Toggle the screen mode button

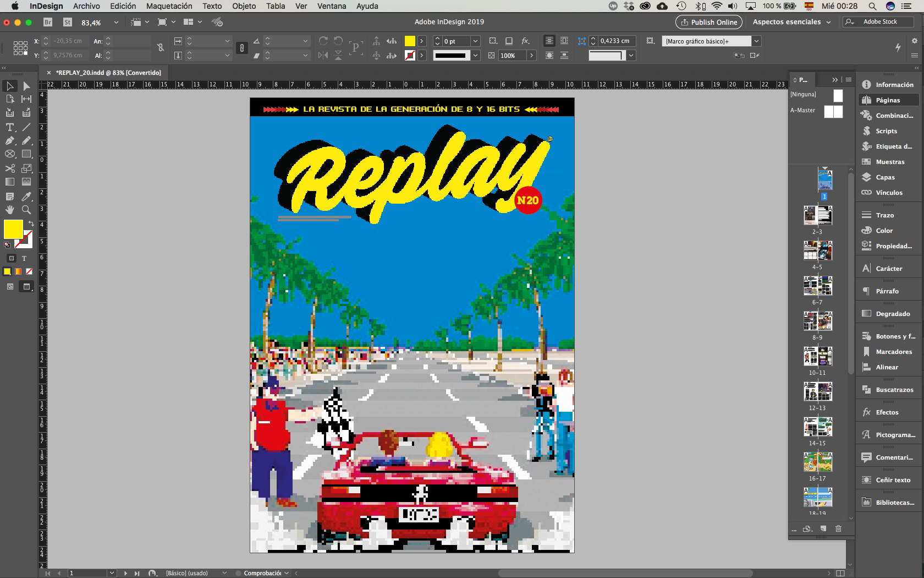[26, 286]
